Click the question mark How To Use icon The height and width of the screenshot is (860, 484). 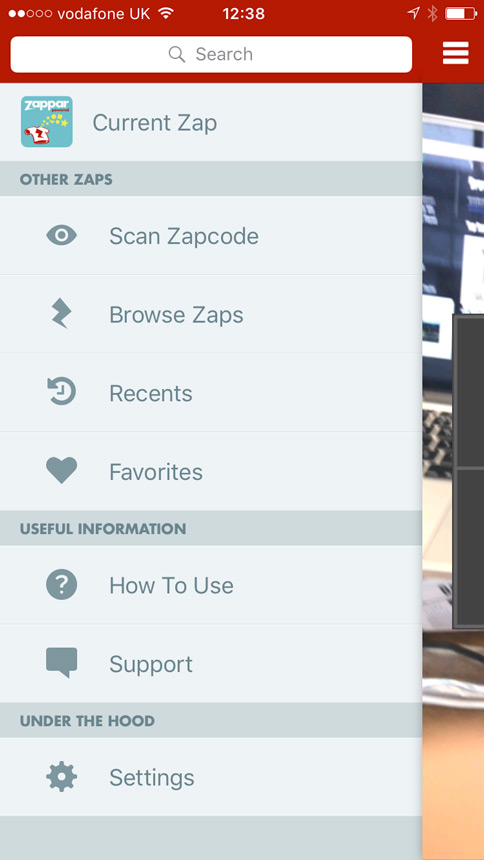pos(61,585)
